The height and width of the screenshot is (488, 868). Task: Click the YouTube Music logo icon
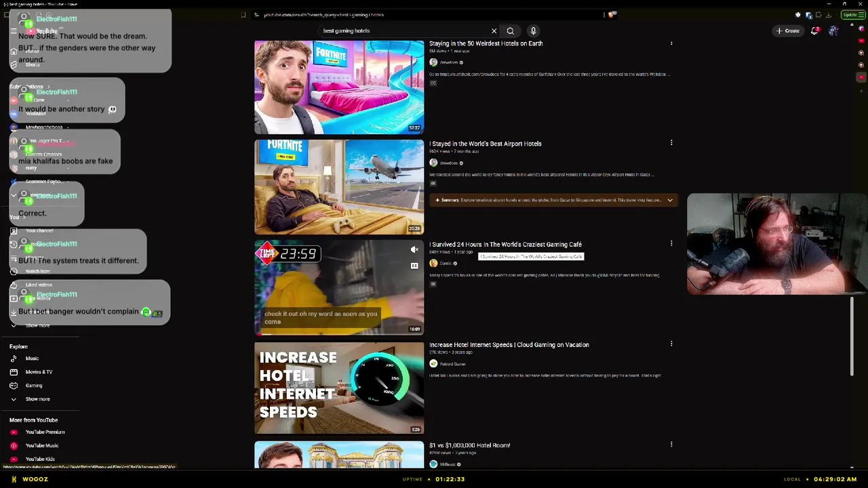tap(14, 445)
